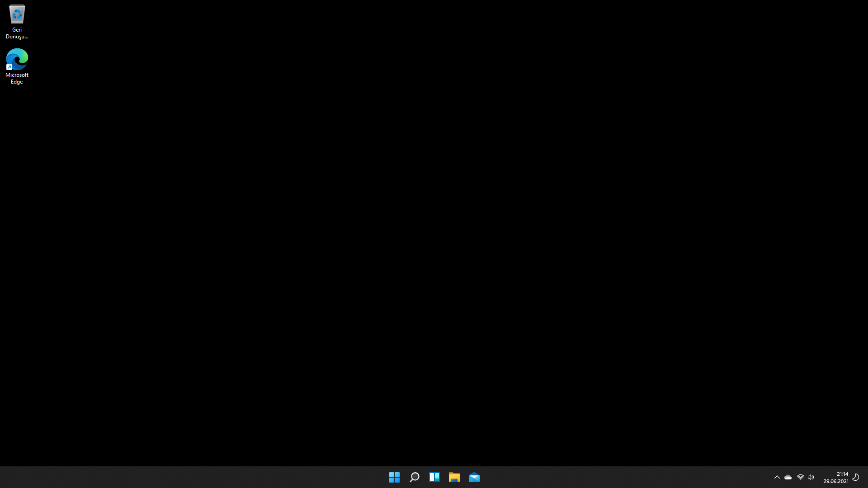Screen dimensions: 868x488
Task: Expand hidden system tray icons chevron
Action: click(777, 477)
